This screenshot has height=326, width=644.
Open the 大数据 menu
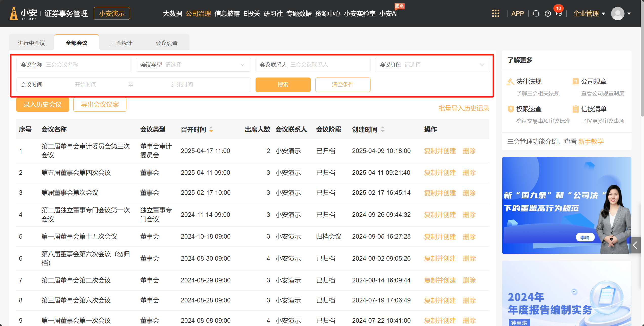point(172,13)
